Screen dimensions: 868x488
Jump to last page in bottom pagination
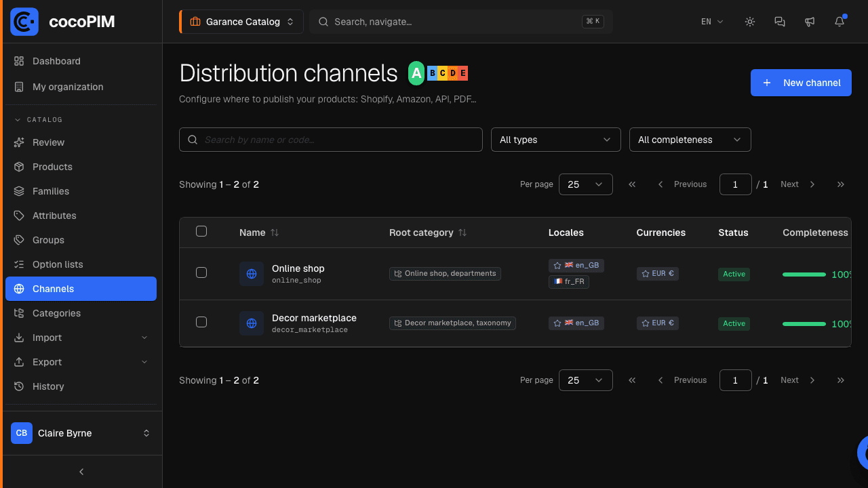click(841, 380)
